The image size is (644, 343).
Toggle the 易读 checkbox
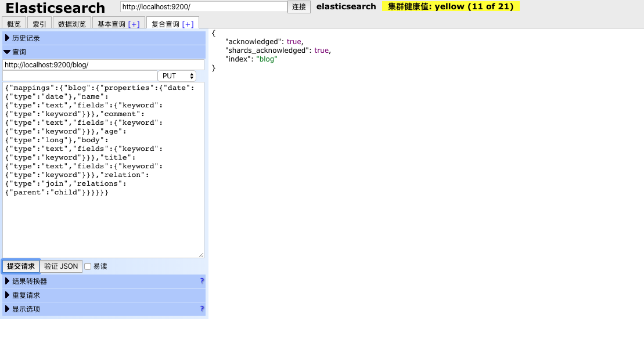pyautogui.click(x=88, y=267)
